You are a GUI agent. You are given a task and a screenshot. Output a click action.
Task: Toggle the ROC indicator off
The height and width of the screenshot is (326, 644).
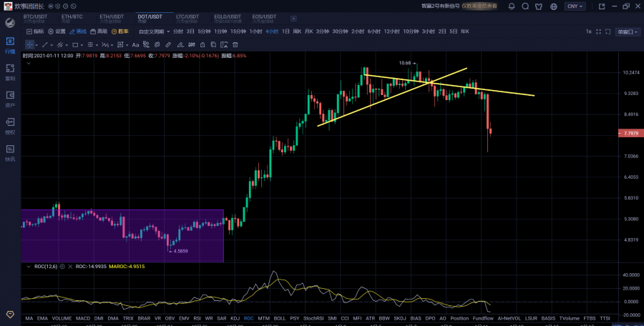point(248,318)
